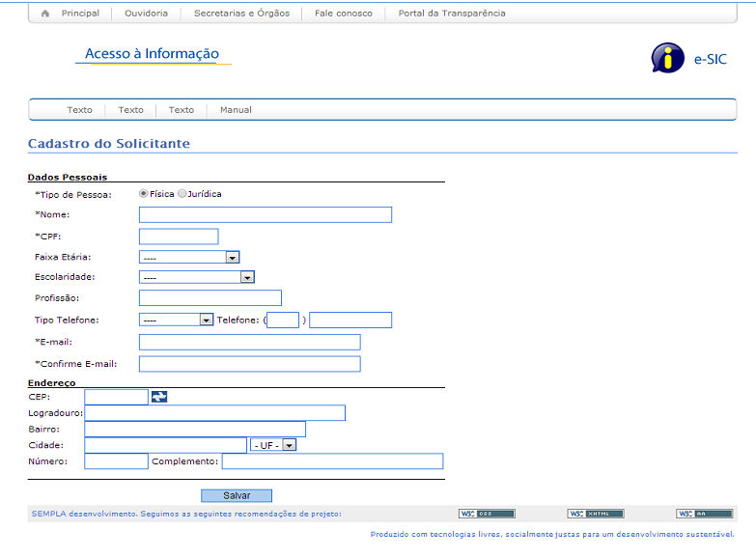Open the W3C XHTML validation badge
The width and height of the screenshot is (756, 558).
tap(596, 514)
